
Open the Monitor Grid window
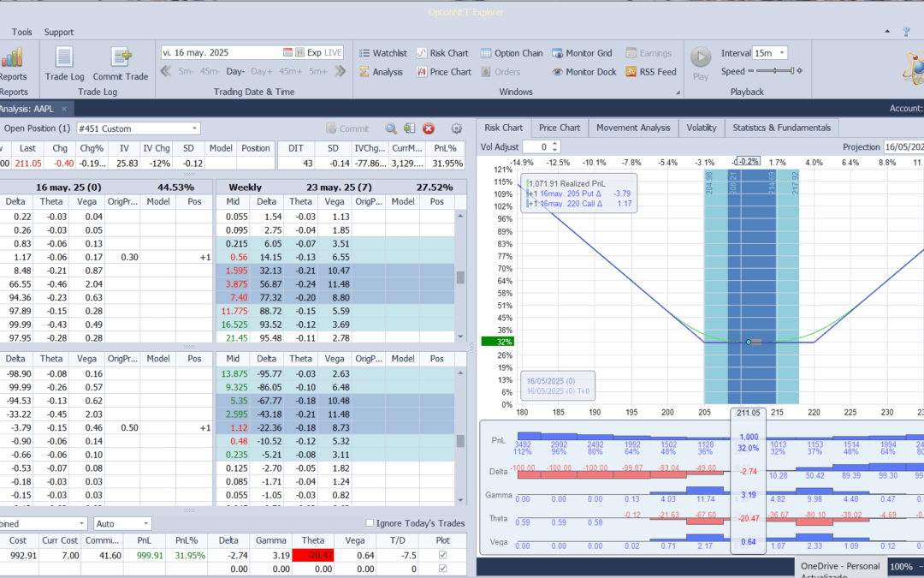[x=583, y=53]
